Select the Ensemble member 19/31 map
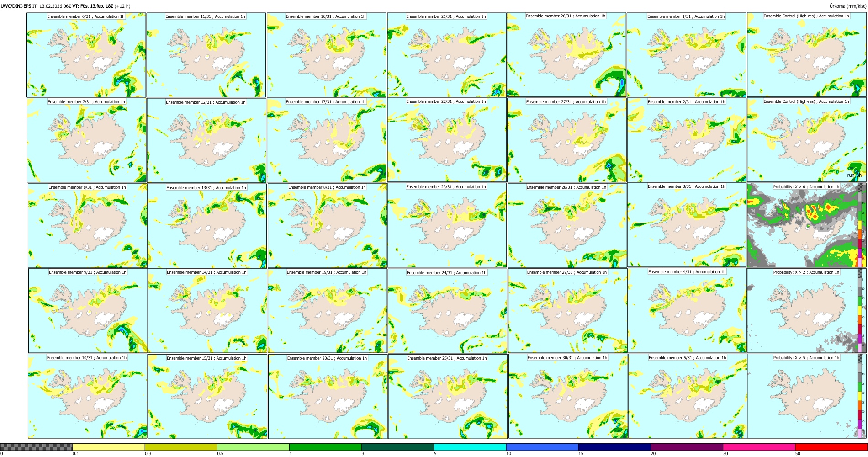 coord(328,311)
